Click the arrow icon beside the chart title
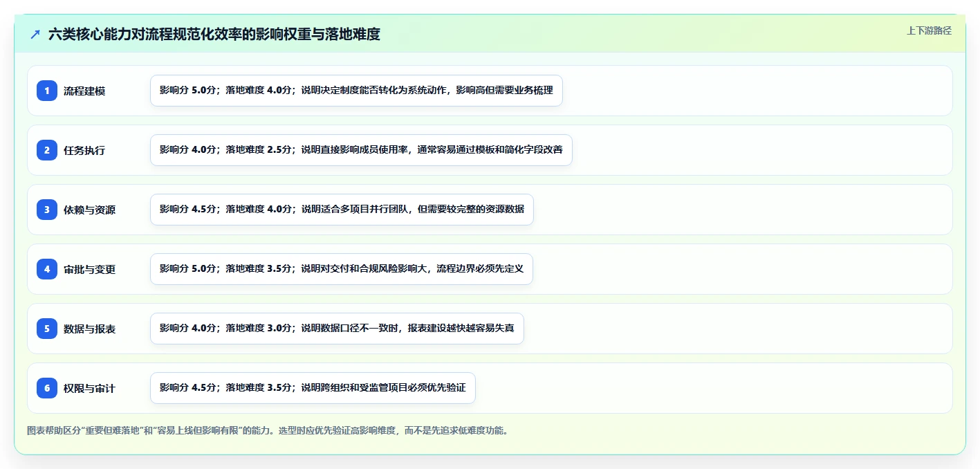This screenshot has width=980, height=469. click(35, 35)
